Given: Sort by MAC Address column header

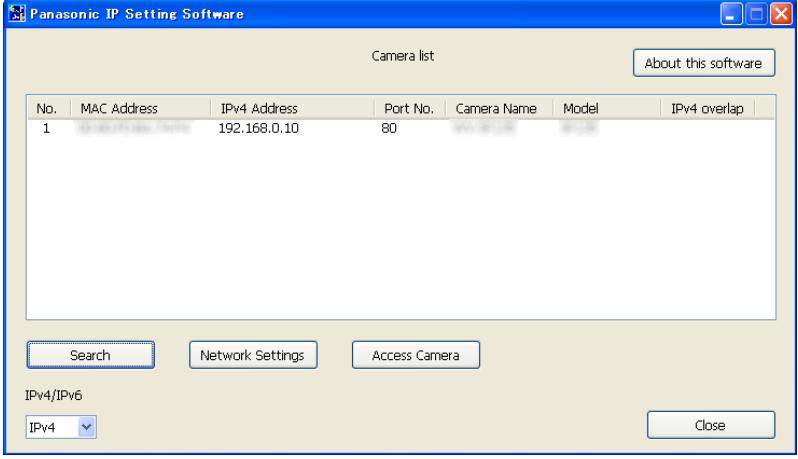Looking at the screenshot, I should tap(140, 108).
